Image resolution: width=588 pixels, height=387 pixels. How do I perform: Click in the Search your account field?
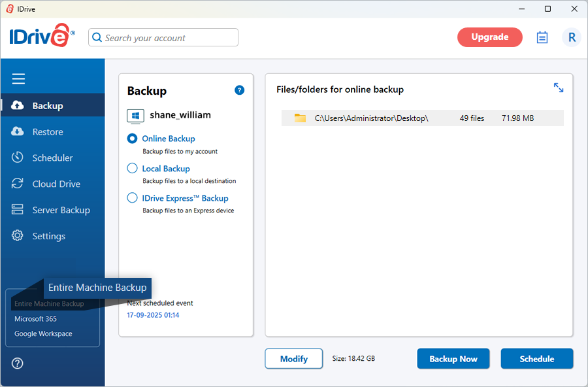(x=163, y=37)
